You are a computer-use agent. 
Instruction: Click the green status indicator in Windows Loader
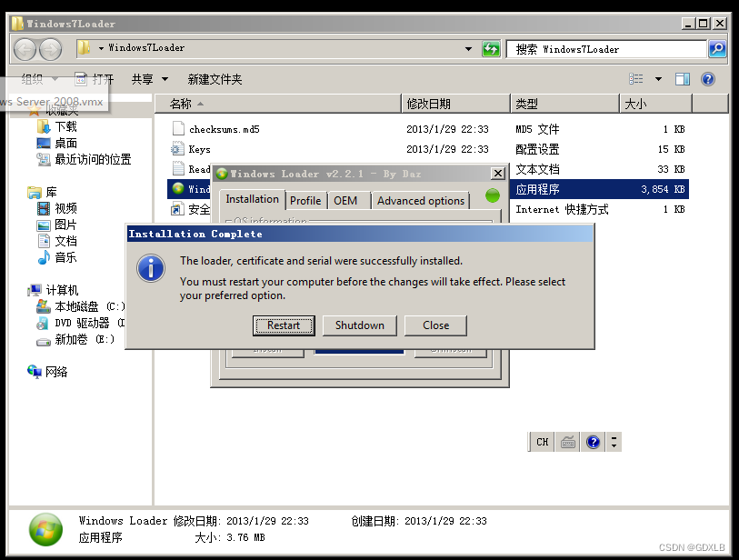pyautogui.click(x=493, y=195)
